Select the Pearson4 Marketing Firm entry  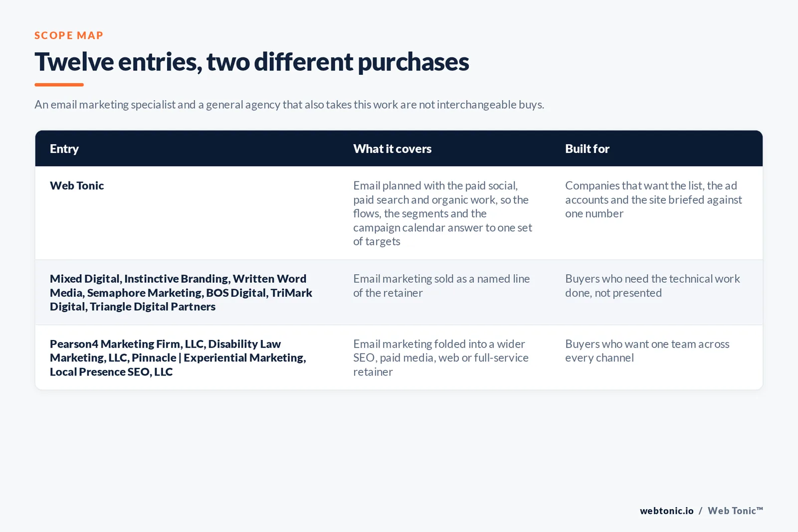coord(178,357)
